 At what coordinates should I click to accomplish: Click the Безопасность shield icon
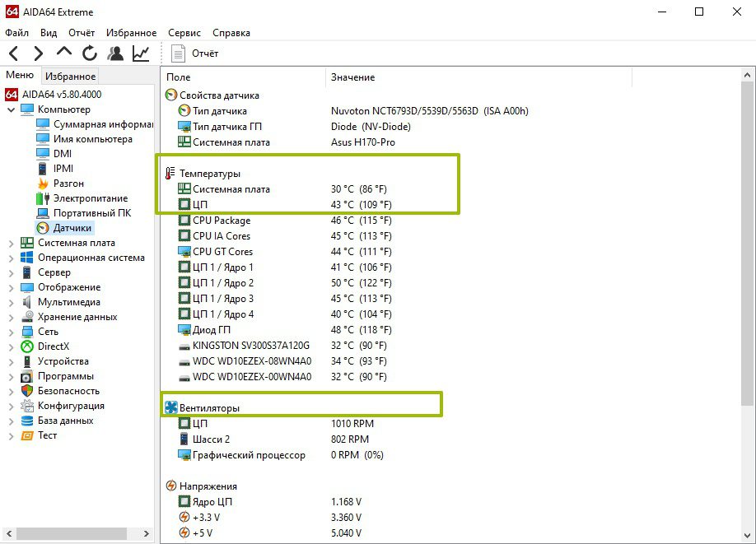pyautogui.click(x=27, y=391)
